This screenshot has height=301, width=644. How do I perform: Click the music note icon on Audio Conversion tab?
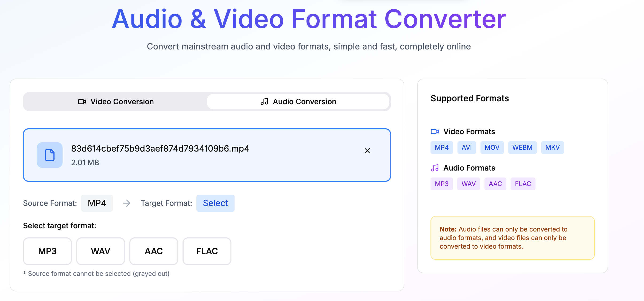point(264,102)
